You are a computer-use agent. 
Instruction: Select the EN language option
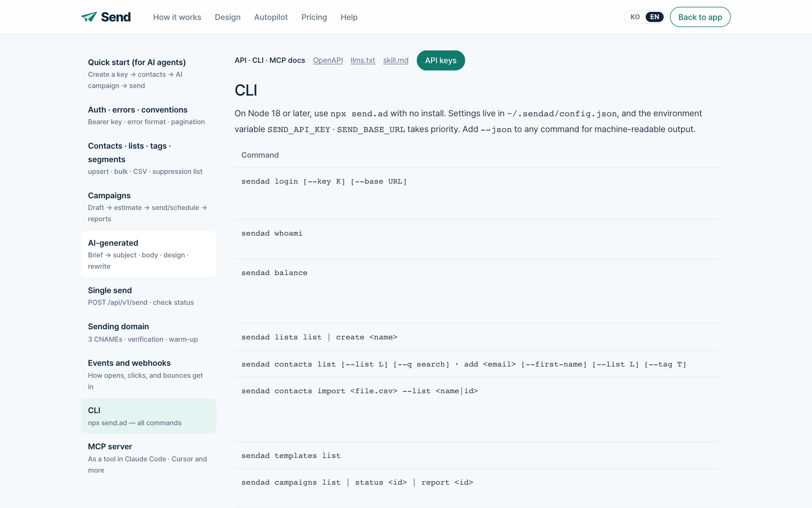tap(654, 17)
